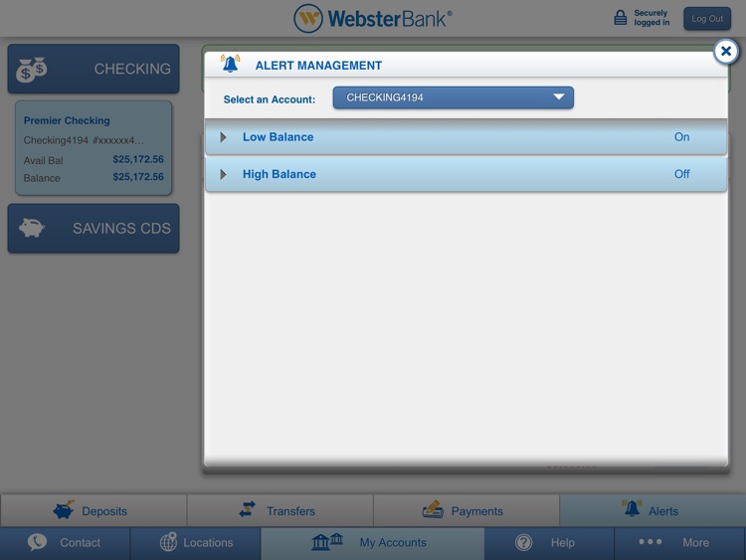The image size is (746, 560).
Task: Click the Log Out button
Action: point(707,19)
